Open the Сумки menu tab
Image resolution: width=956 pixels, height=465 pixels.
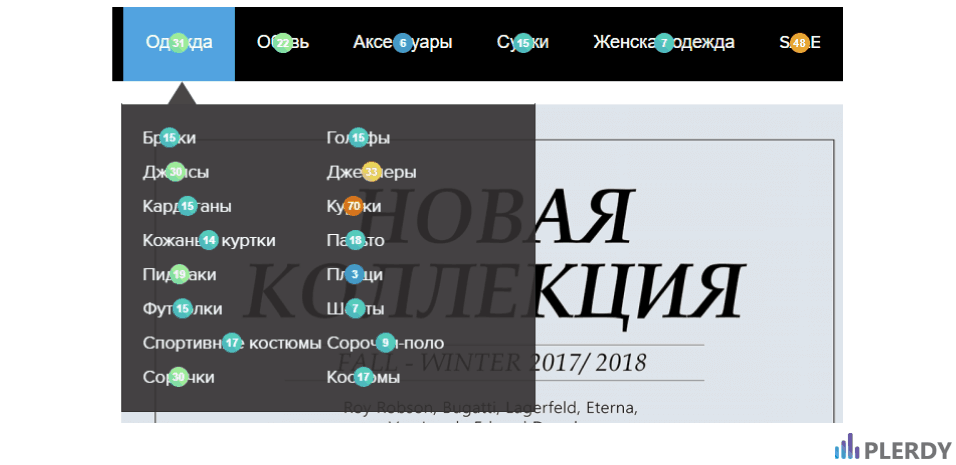[x=523, y=43]
